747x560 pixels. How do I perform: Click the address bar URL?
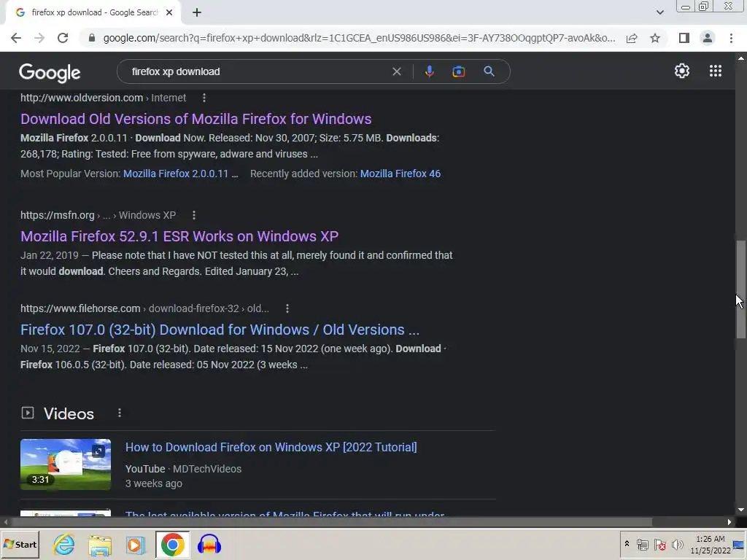[x=359, y=38]
